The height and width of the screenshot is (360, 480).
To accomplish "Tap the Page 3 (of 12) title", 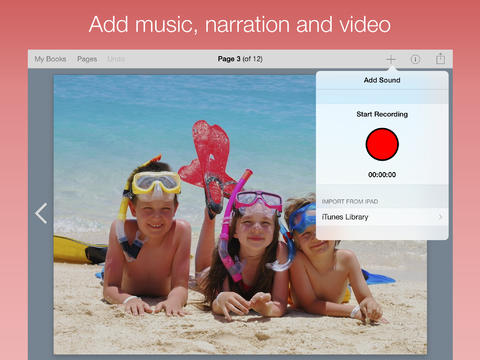I will 240,59.
